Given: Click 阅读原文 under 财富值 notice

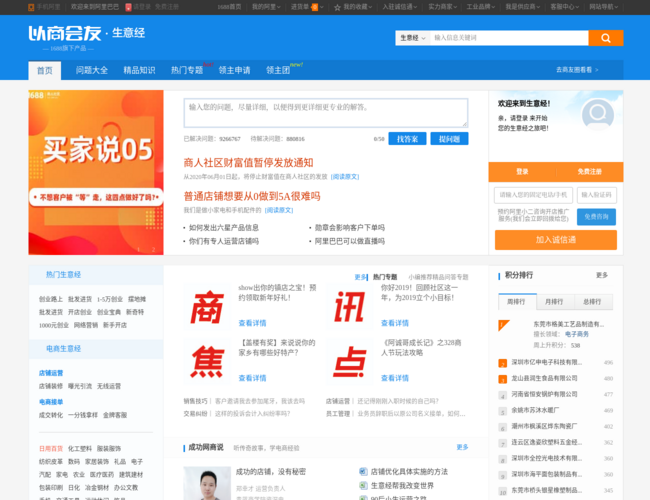Looking at the screenshot, I should pyautogui.click(x=345, y=177).
